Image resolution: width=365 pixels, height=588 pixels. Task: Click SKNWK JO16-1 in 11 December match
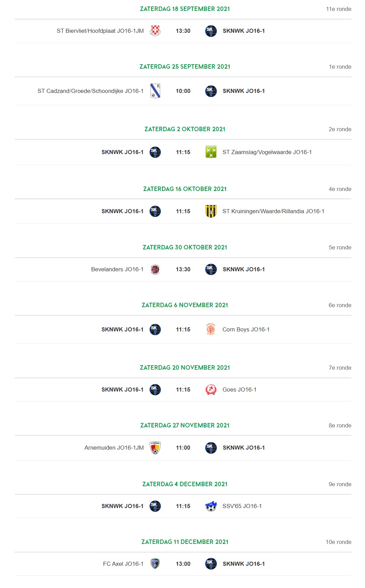[243, 564]
